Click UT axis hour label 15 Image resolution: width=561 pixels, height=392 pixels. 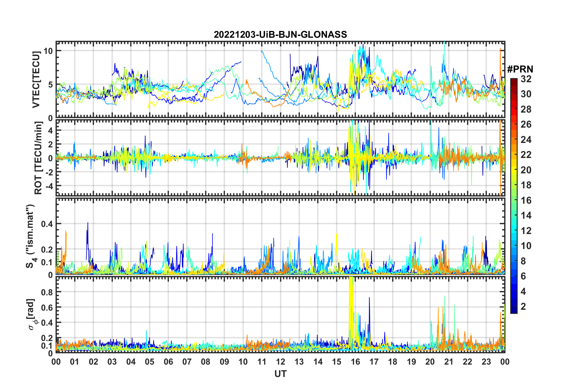[337, 362]
